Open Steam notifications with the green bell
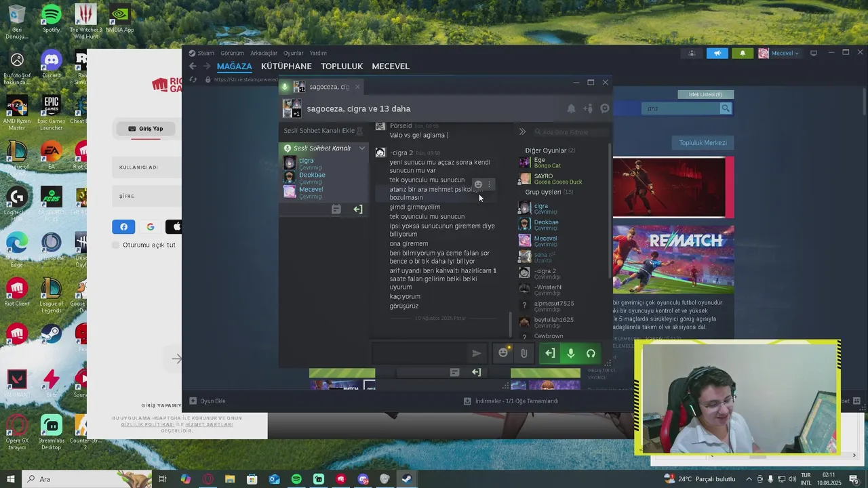868x488 pixels. 743,53
